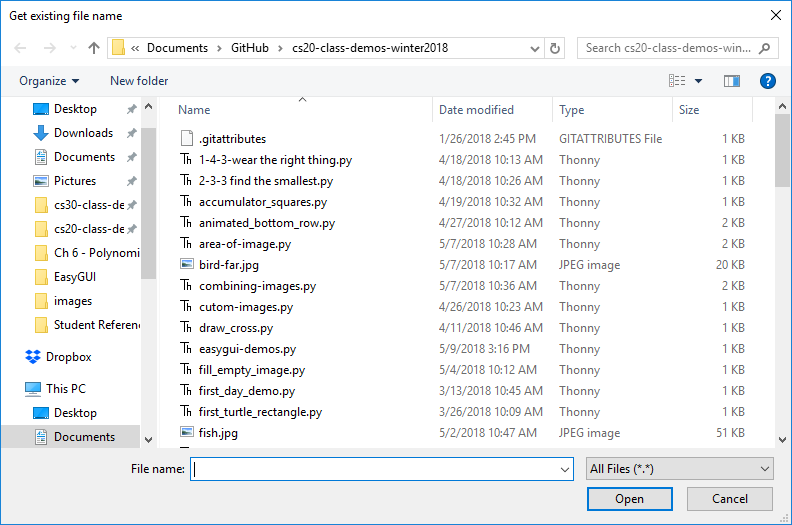Select easygui-demos.py in the file list
Viewport: 792px width, 525px height.
point(247,349)
